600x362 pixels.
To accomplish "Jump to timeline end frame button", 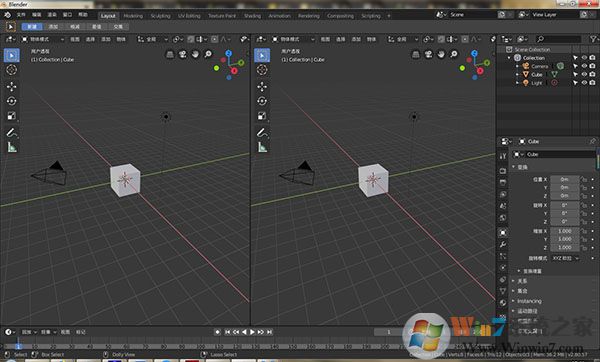I will click(270, 332).
